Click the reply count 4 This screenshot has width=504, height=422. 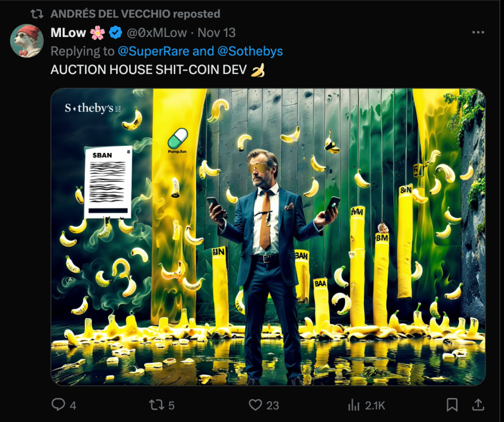point(73,406)
